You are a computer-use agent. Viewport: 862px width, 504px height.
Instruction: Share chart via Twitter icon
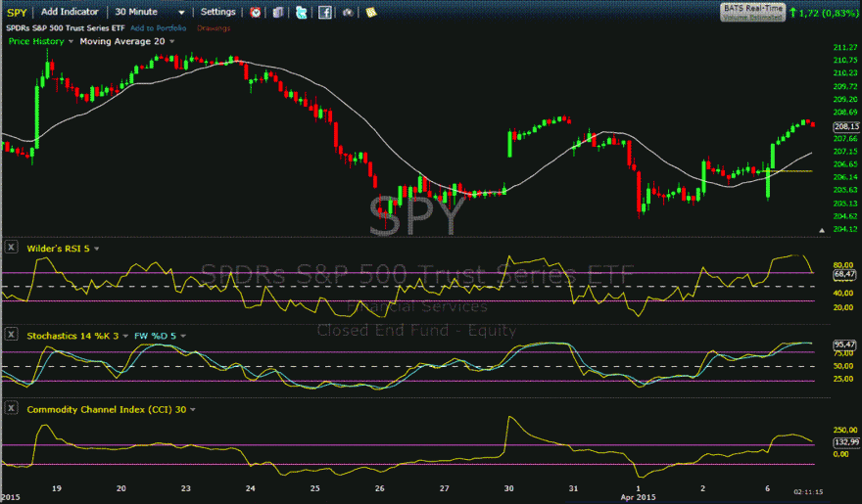[x=302, y=12]
